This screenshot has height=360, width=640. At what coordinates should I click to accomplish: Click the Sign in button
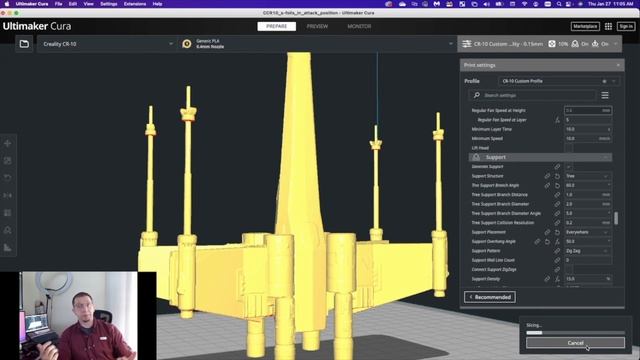(x=626, y=26)
